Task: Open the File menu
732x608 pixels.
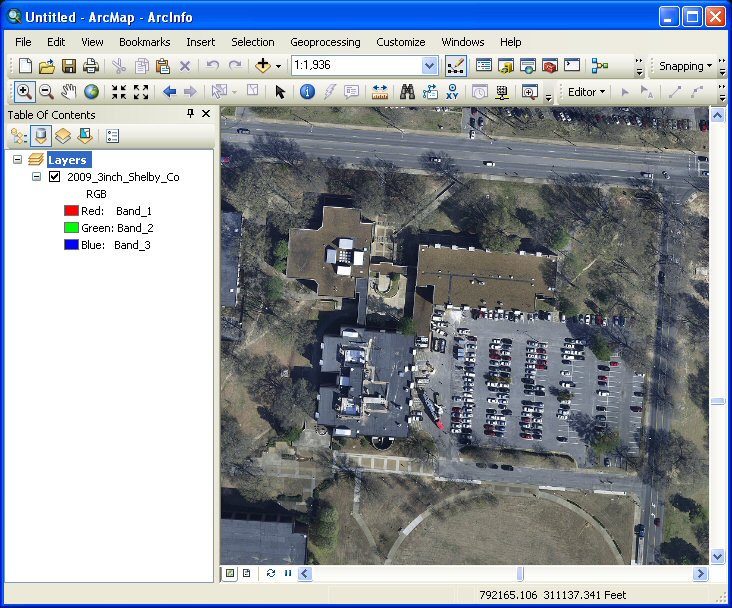Action: pos(23,42)
